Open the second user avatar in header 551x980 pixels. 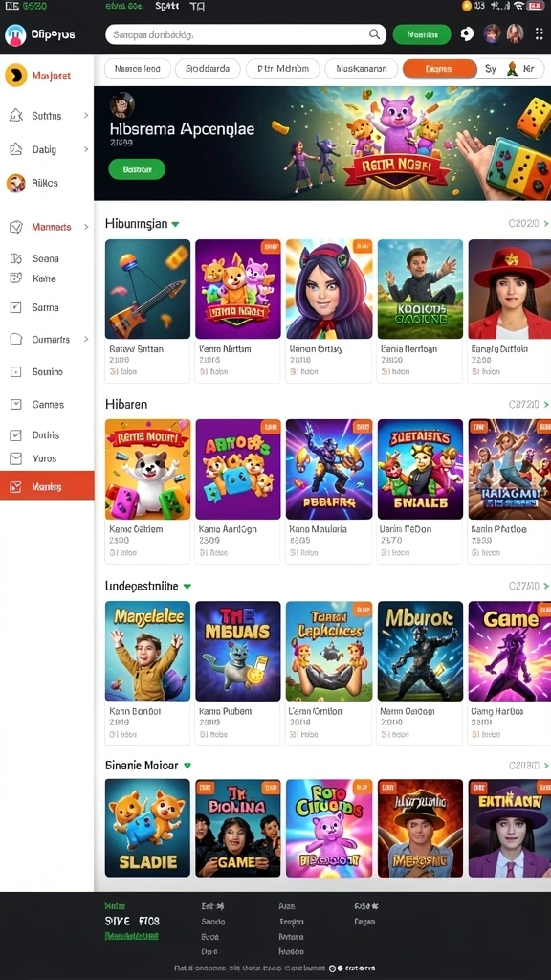click(515, 33)
